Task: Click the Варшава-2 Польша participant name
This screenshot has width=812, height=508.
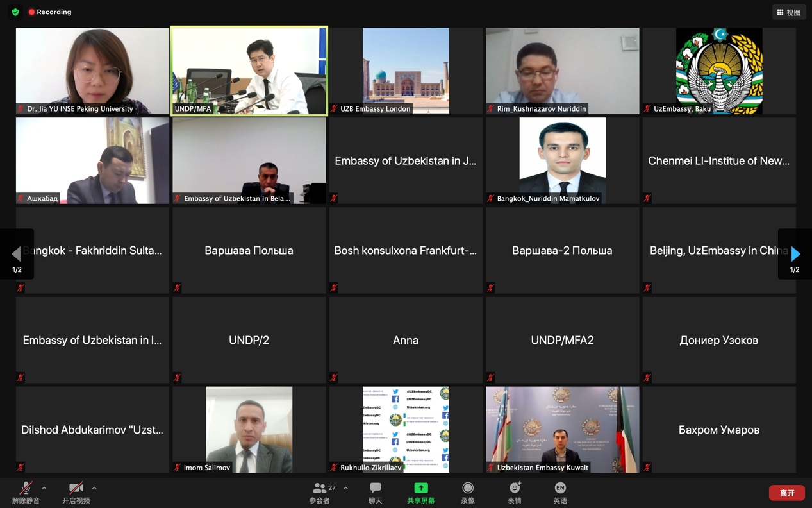Action: click(x=562, y=251)
